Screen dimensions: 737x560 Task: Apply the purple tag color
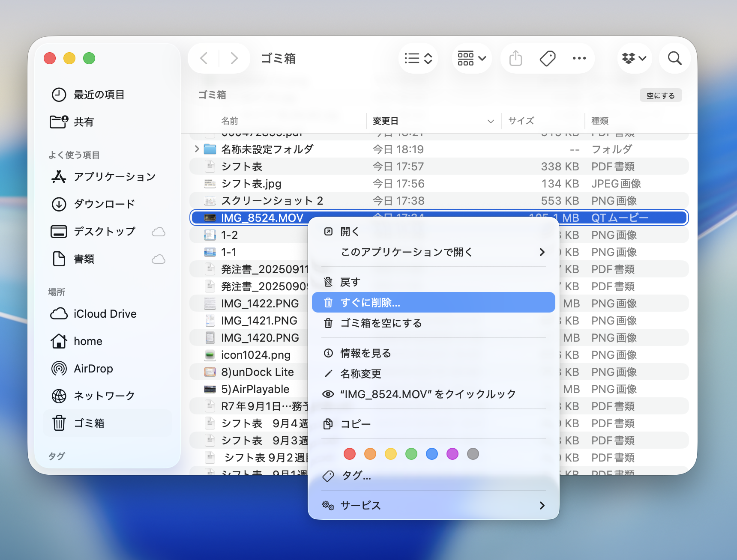(452, 454)
